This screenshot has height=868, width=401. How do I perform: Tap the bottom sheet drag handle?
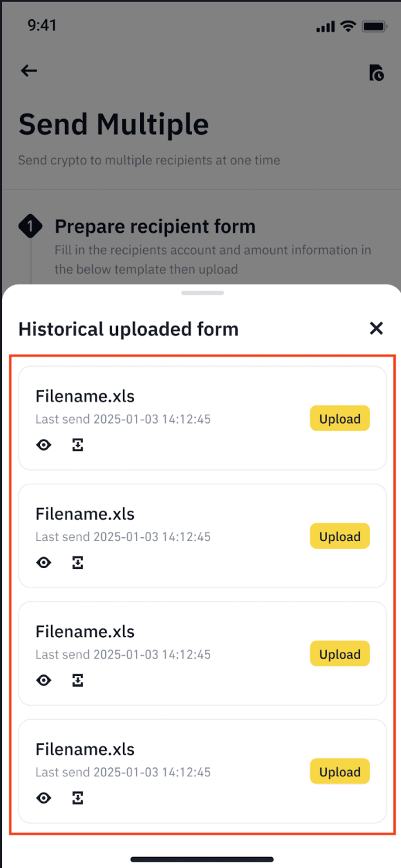(202, 293)
